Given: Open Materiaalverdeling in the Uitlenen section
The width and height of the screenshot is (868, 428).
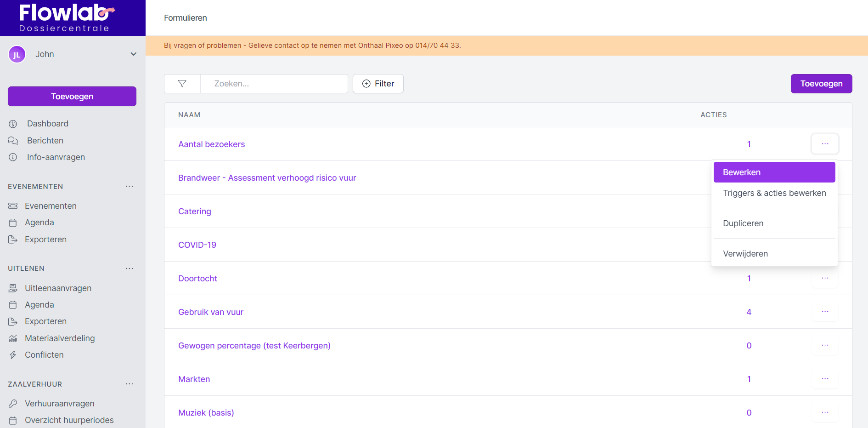Looking at the screenshot, I should coord(60,338).
